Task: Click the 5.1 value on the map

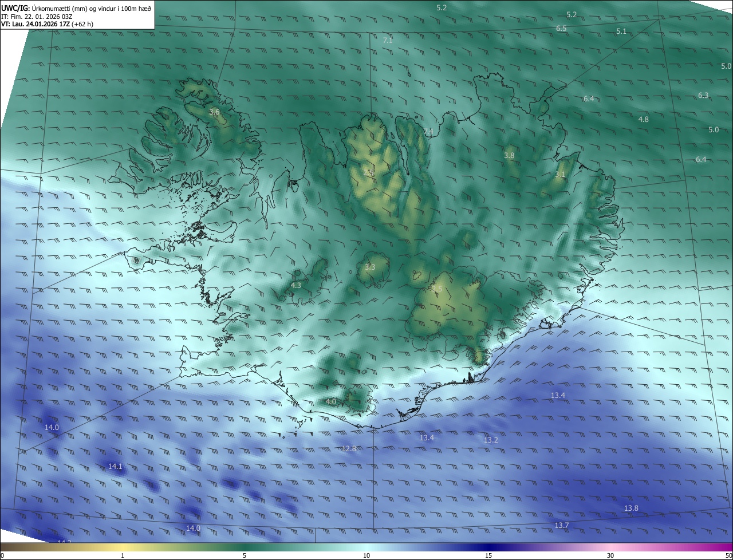Action: click(x=621, y=31)
